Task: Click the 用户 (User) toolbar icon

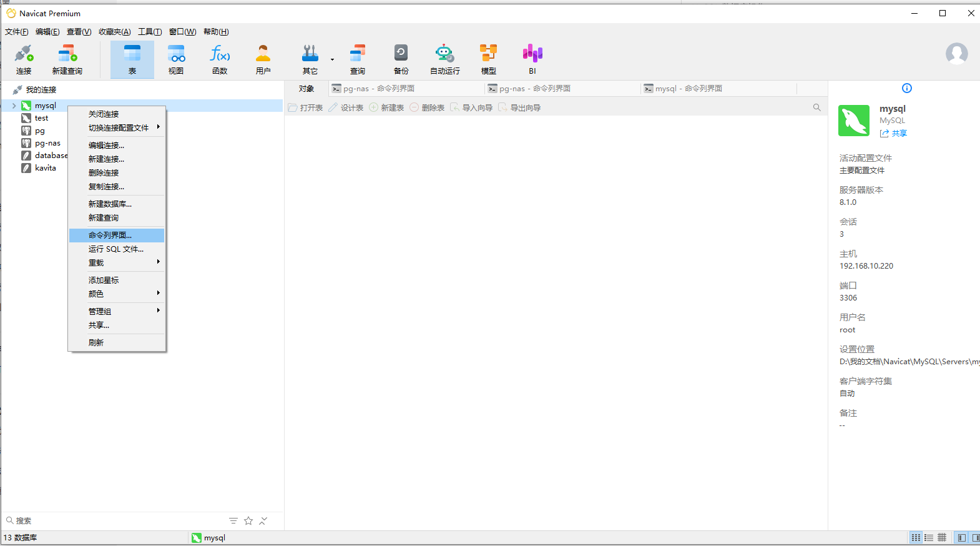Action: (263, 60)
